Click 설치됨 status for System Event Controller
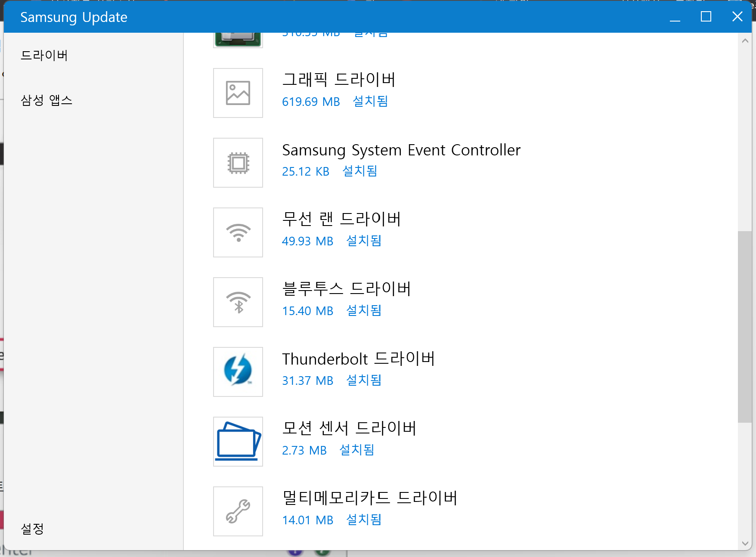756x557 pixels. (x=360, y=171)
